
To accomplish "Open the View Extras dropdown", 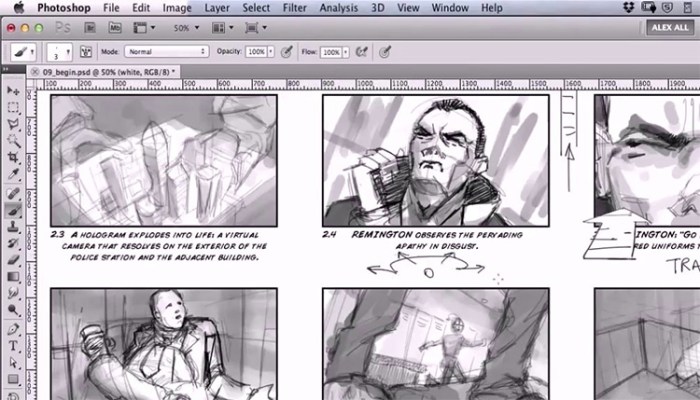I will [x=145, y=28].
